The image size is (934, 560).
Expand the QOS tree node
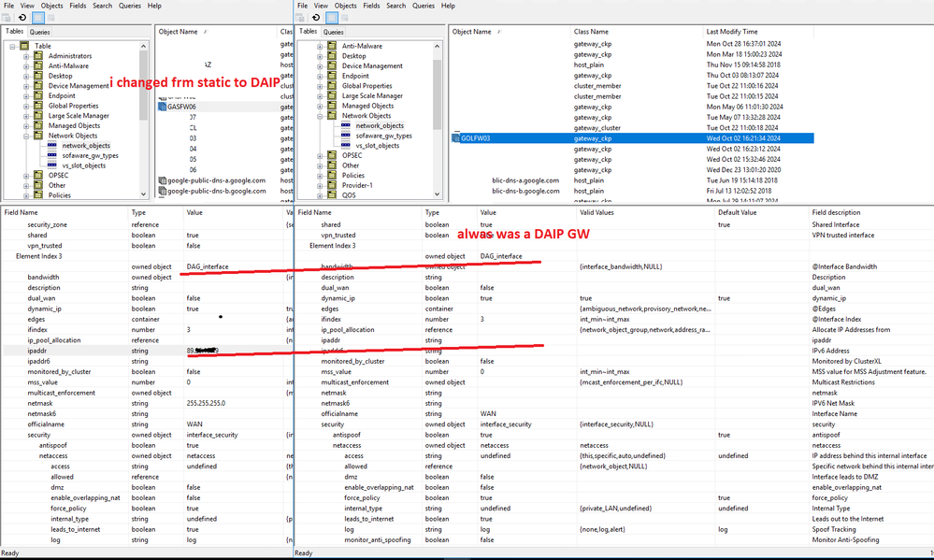(x=320, y=195)
